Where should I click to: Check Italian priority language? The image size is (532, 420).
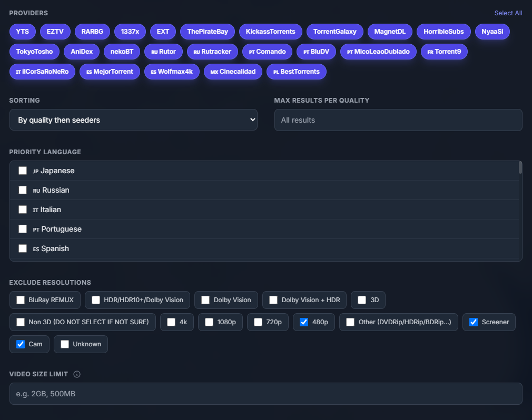click(23, 209)
